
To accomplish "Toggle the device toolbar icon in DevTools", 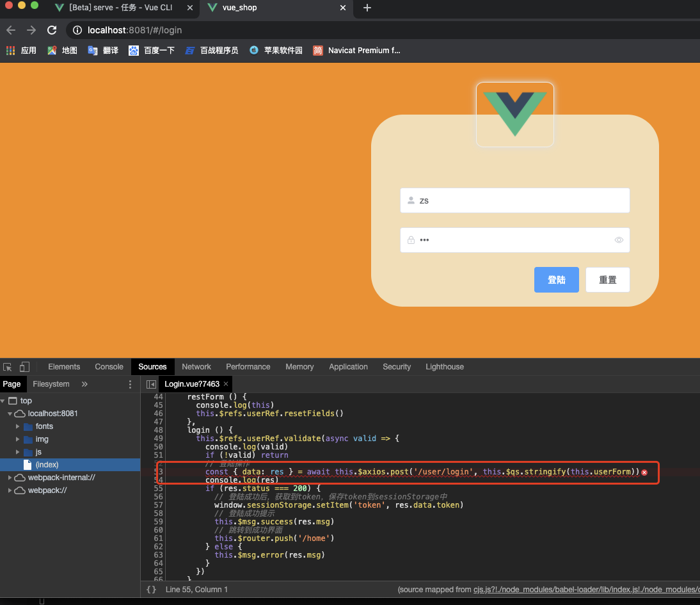I will tap(24, 367).
